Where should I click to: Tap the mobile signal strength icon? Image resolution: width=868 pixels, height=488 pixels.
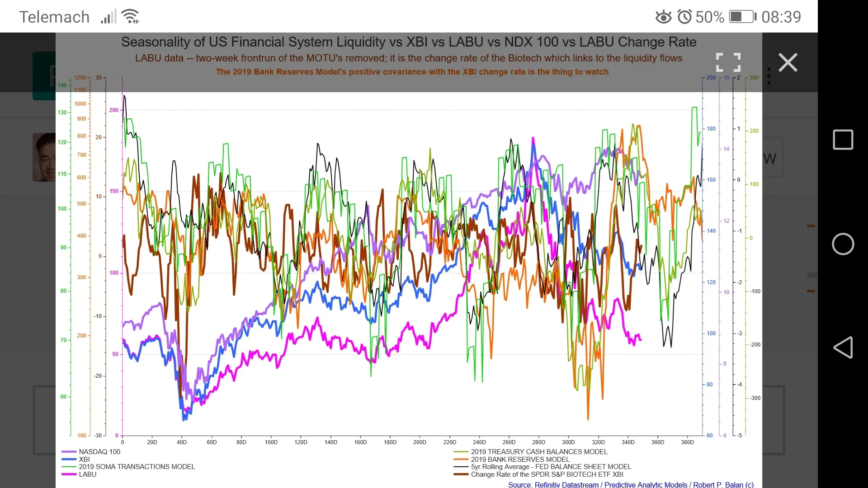point(108,17)
